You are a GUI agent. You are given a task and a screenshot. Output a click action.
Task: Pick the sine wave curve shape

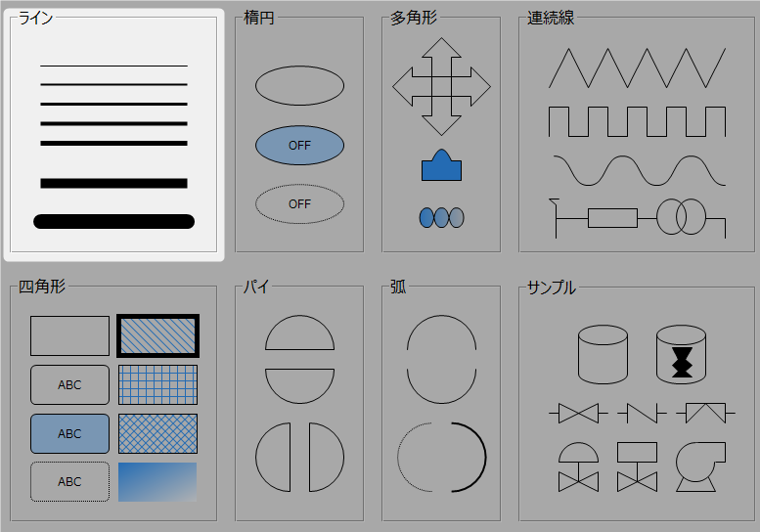pyautogui.click(x=637, y=170)
